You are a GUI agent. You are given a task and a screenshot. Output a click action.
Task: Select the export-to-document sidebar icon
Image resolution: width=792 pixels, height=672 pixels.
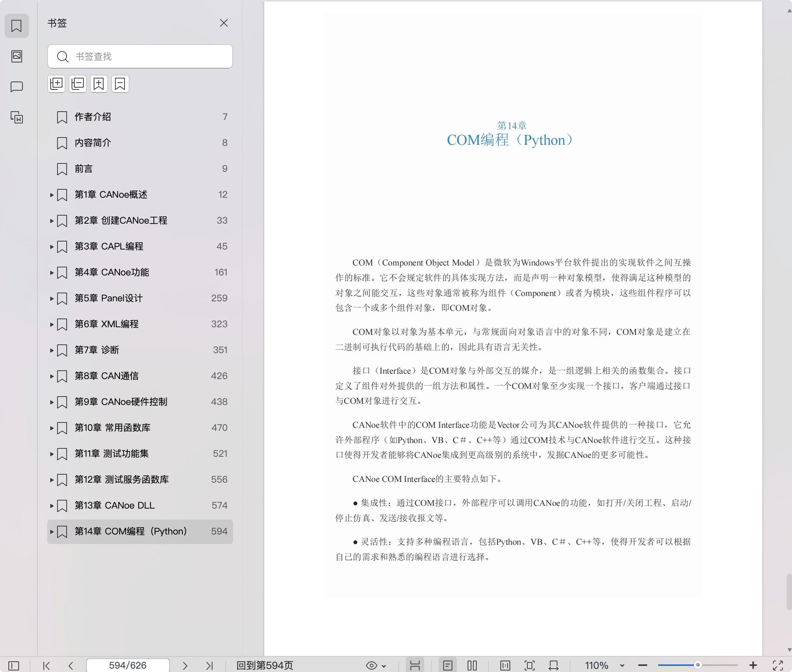16,118
